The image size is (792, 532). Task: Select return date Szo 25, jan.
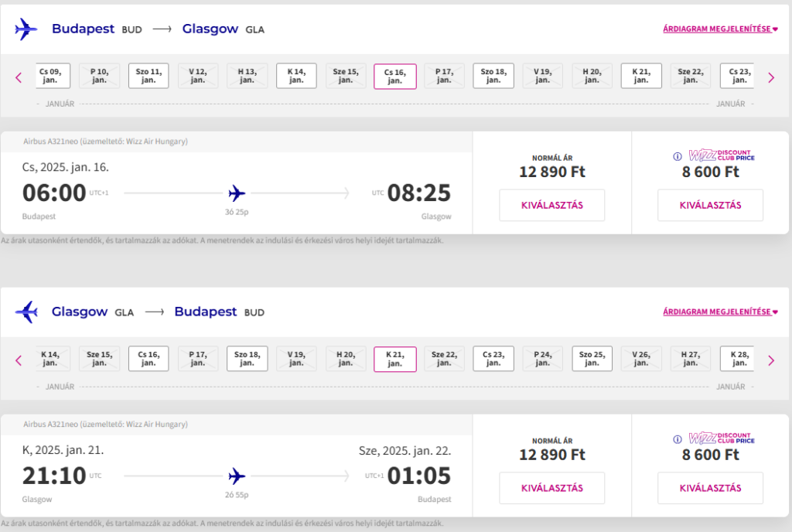coord(592,358)
